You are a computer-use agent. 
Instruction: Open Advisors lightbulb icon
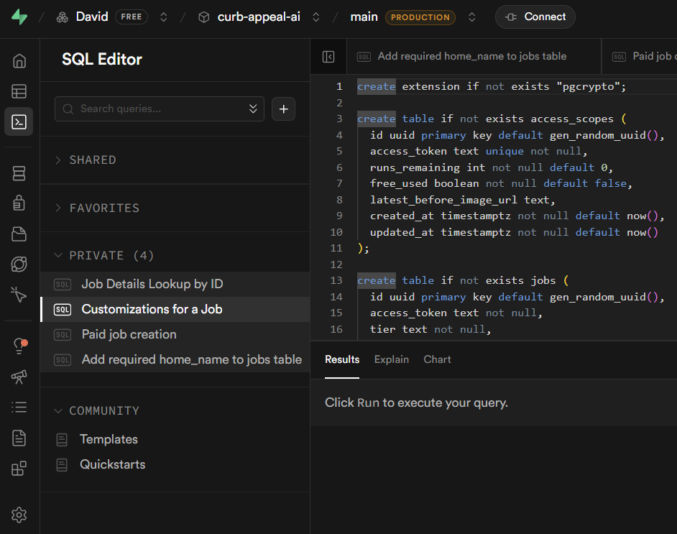(x=19, y=346)
